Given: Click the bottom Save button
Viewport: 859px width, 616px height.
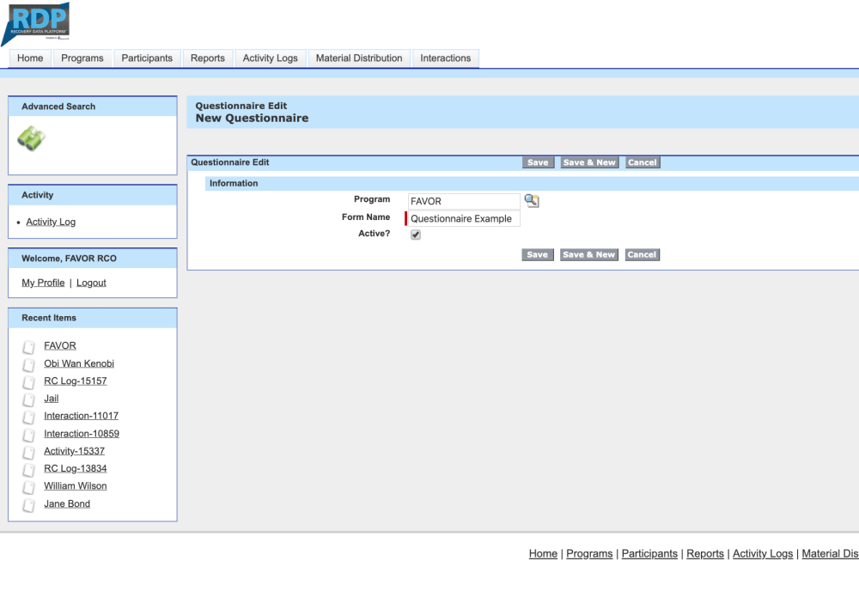Looking at the screenshot, I should click(x=538, y=254).
